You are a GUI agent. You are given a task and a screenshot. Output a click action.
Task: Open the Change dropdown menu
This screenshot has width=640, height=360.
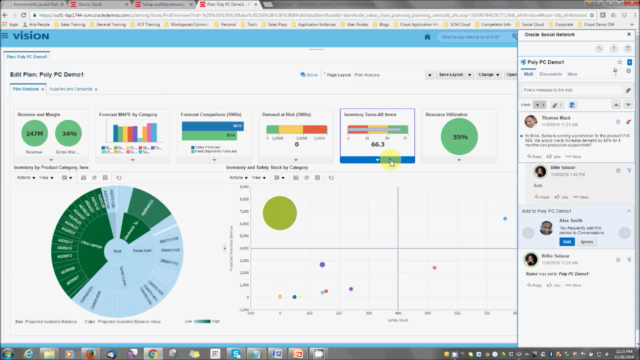489,75
